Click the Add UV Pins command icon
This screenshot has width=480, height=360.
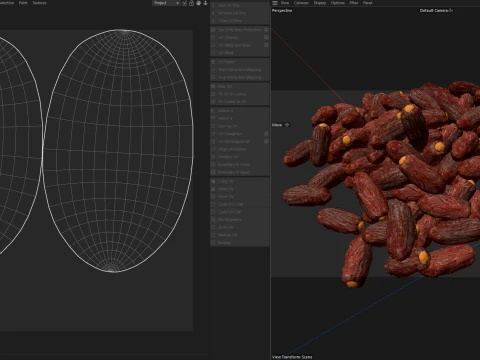coord(213,5)
